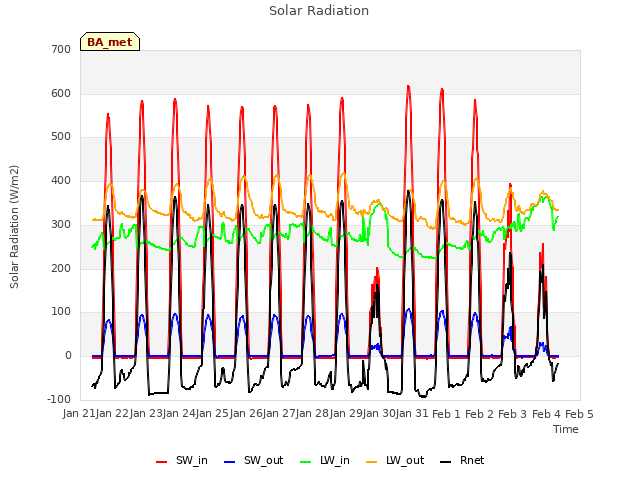Click the first SW_in peak on Jan 21
The image size is (640, 480).
point(108,114)
